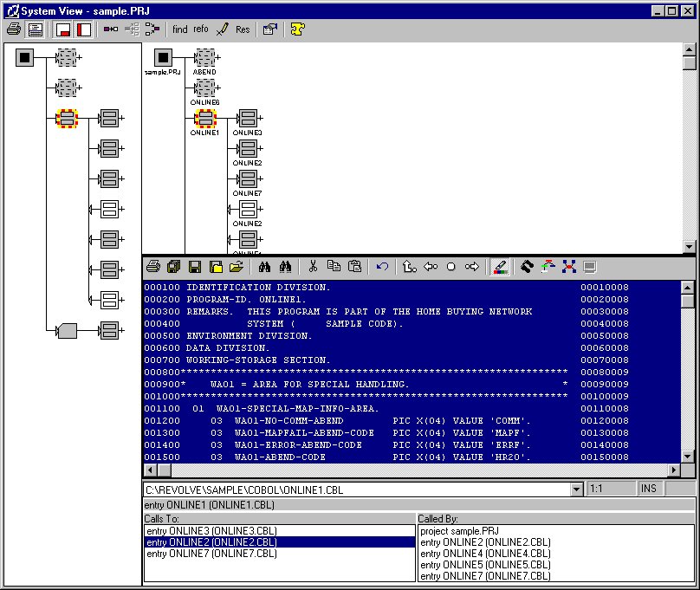Click the scissors cut icon

point(313,267)
